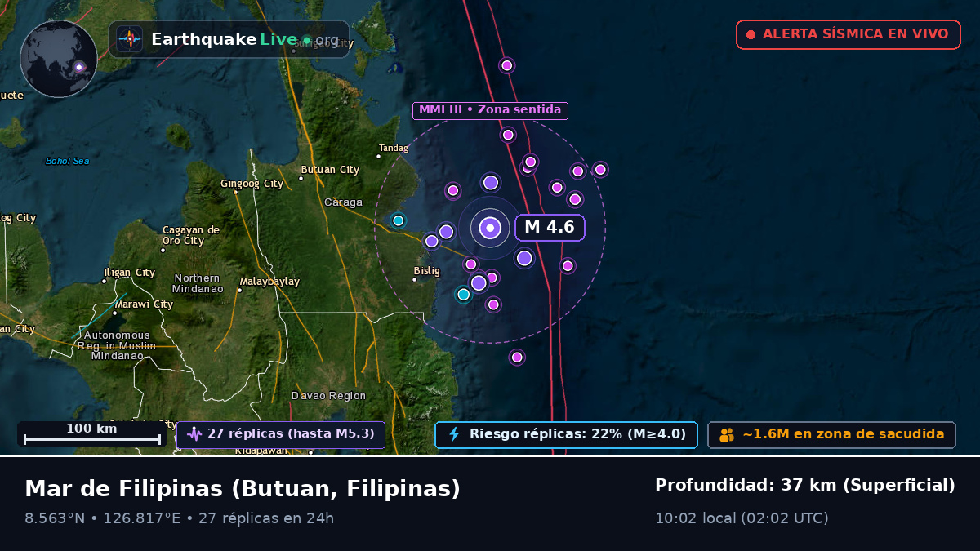This screenshot has height=551, width=980.
Task: Click the Northern Mindanao region label
Action: 198,283
